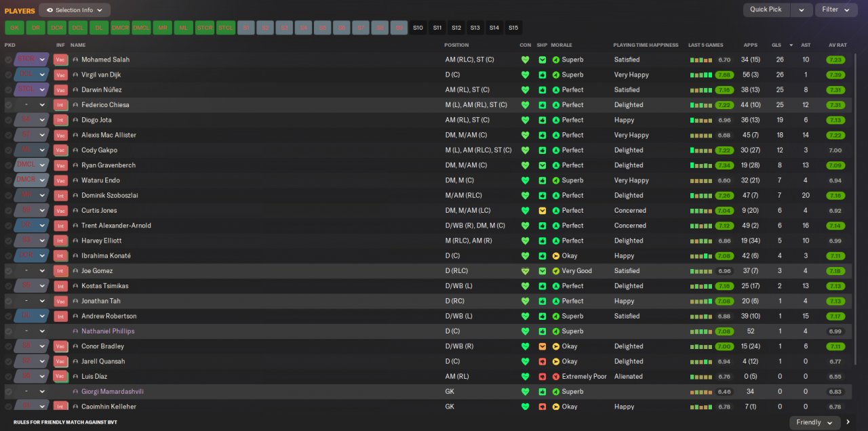Screen dimensions: 868x431
Task: Click the sharpness icon for Jarell Quansah
Action: pyautogui.click(x=542, y=361)
